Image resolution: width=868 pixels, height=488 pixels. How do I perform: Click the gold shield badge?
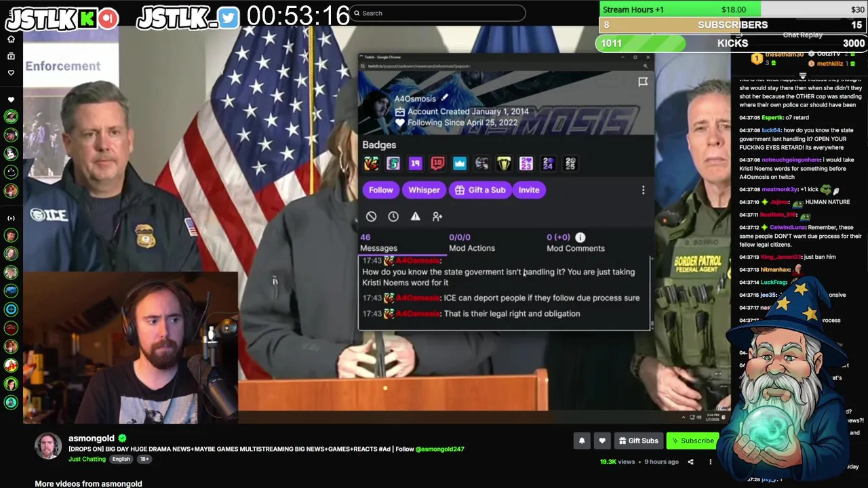tap(504, 163)
